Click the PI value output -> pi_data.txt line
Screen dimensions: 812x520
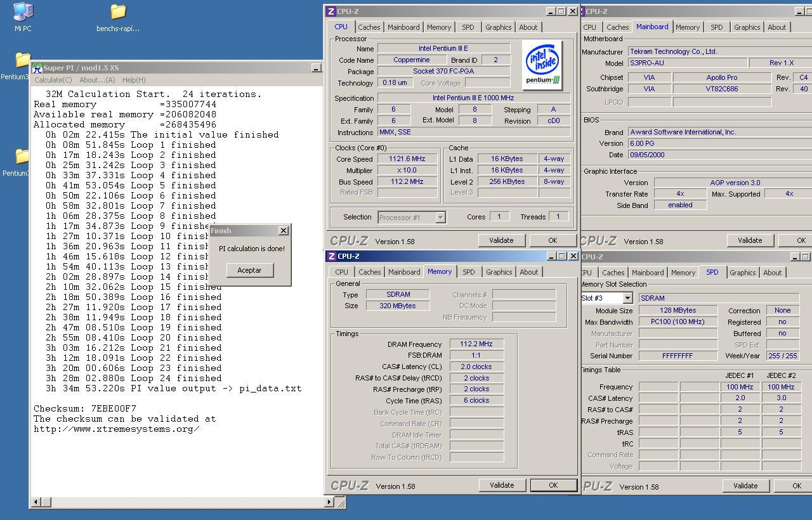(x=174, y=388)
